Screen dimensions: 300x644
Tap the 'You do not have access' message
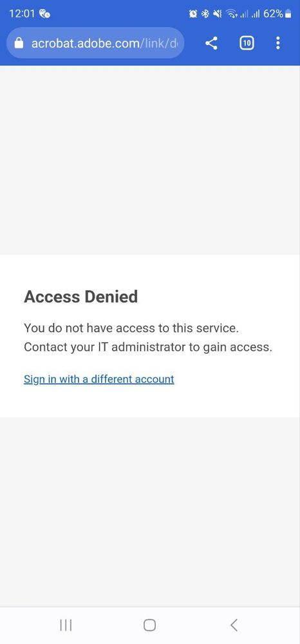pos(131,328)
